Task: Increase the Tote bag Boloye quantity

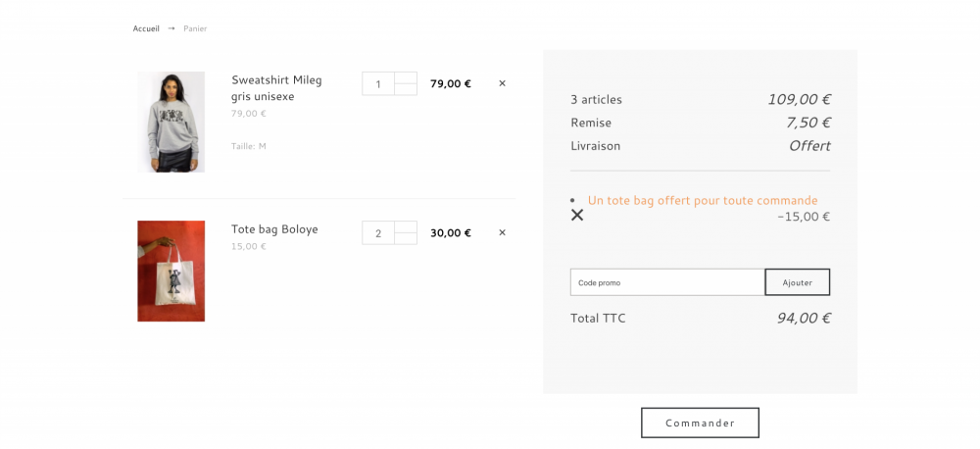Action: coord(406,226)
